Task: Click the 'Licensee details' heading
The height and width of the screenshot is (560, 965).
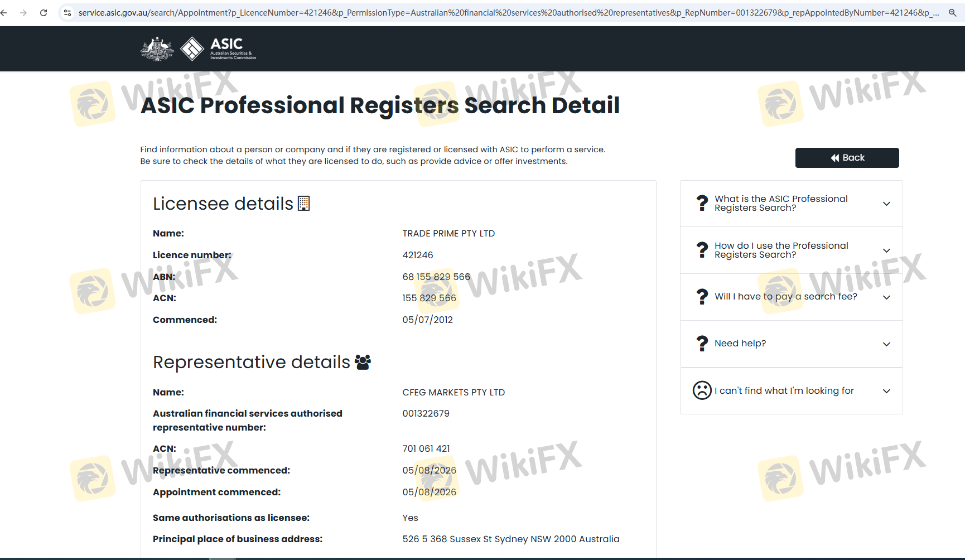Action: pos(223,204)
